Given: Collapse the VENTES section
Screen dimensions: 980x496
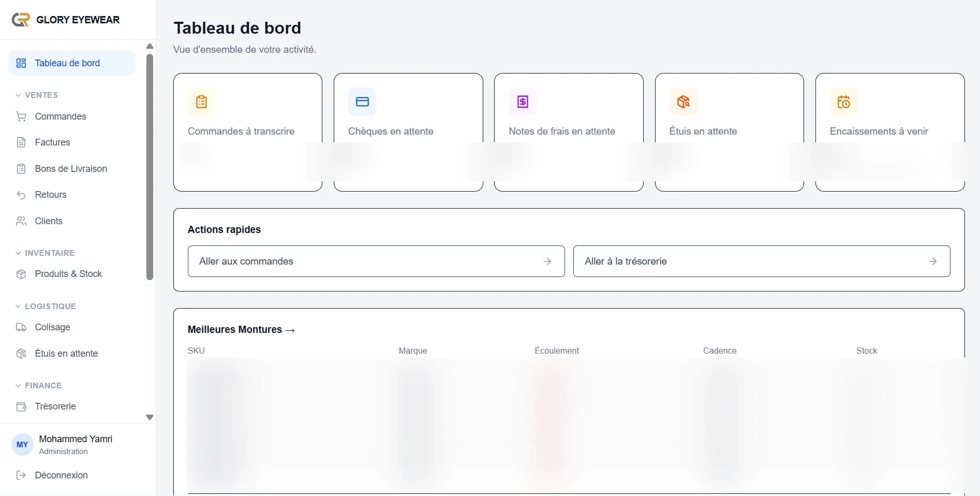Looking at the screenshot, I should (x=36, y=95).
